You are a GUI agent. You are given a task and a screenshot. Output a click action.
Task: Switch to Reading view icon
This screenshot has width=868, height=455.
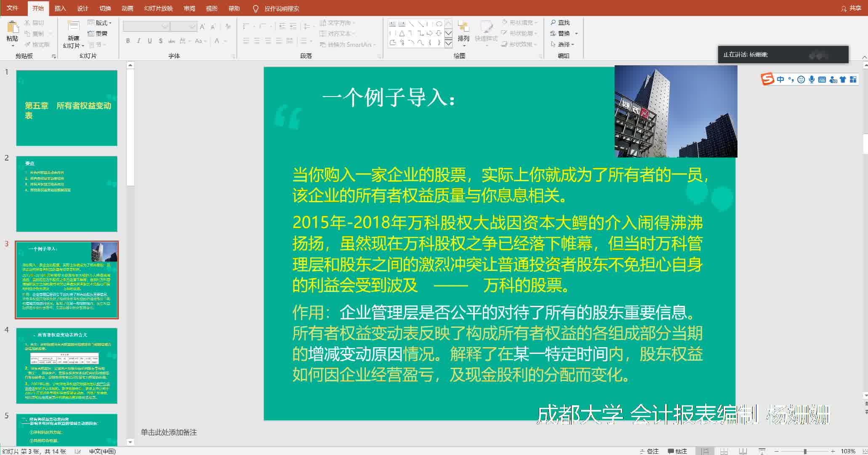(x=743, y=451)
